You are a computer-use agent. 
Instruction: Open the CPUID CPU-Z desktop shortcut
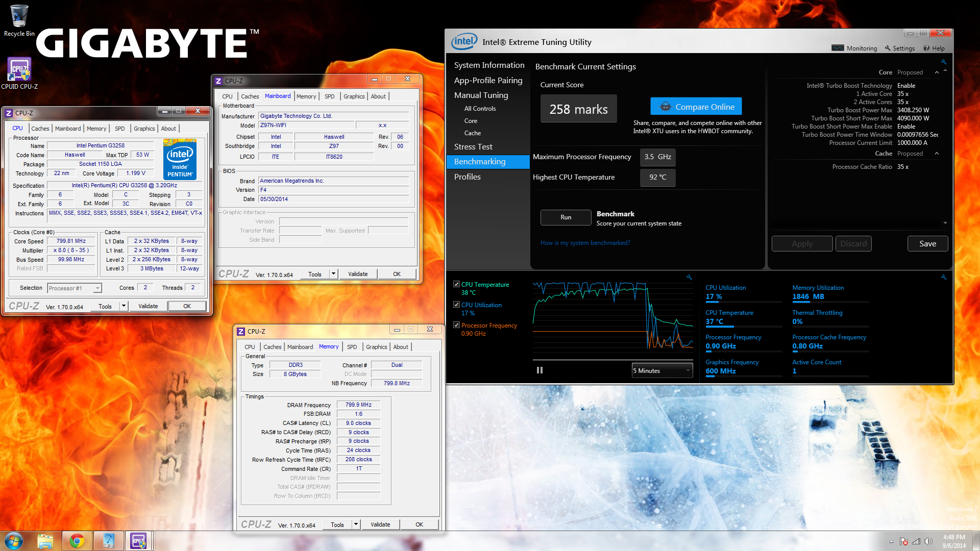(19, 73)
